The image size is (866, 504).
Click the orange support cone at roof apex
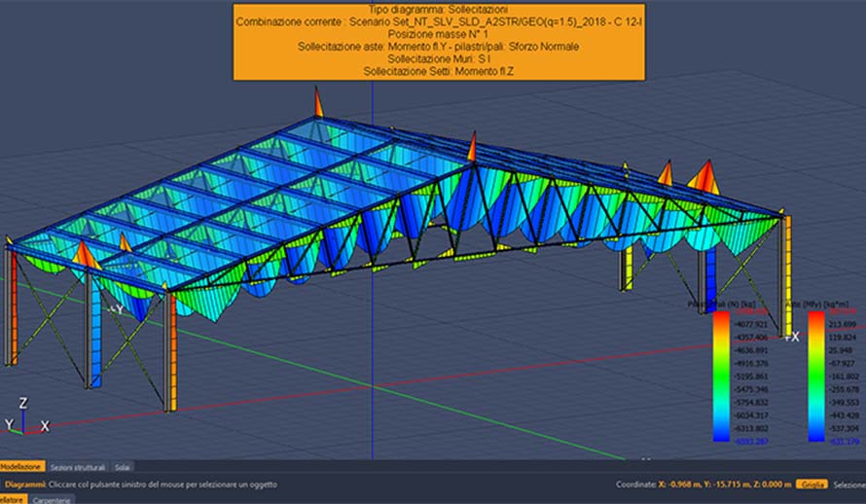[472, 148]
